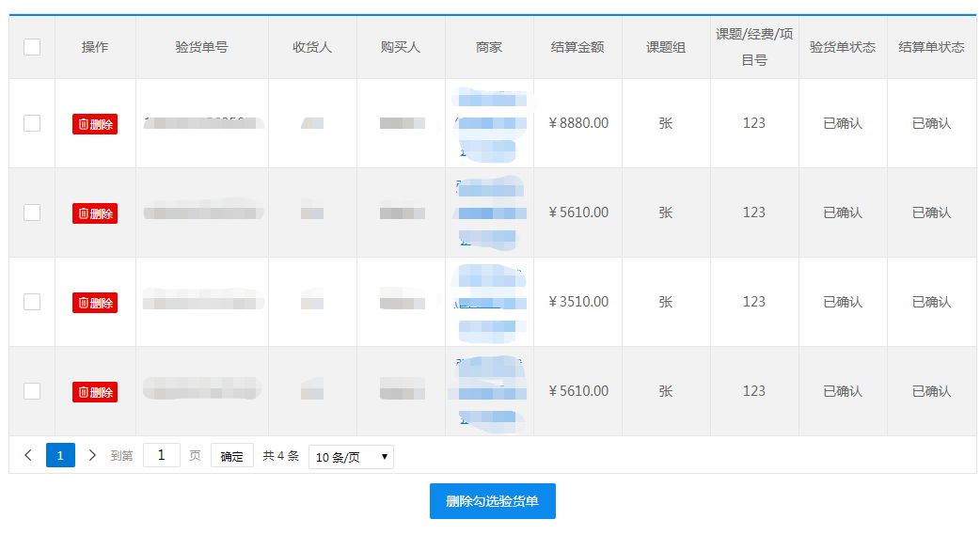The width and height of the screenshot is (980, 535).
Task: Click delete icon button in first row
Action: pos(95,124)
